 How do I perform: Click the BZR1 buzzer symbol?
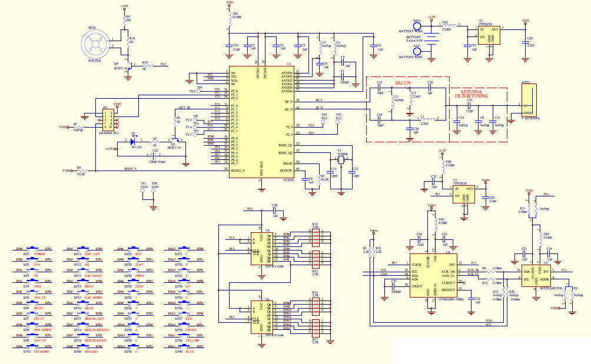(95, 44)
